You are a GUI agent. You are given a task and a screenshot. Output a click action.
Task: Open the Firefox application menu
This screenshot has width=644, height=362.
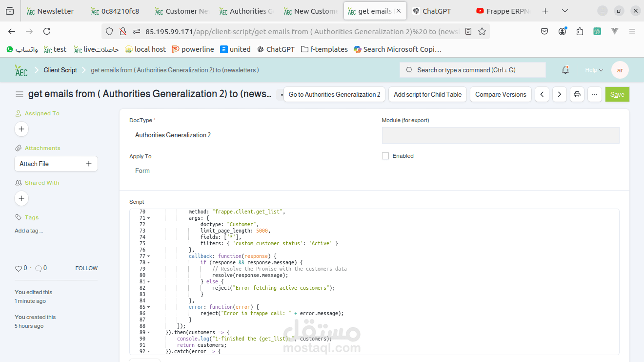click(632, 31)
